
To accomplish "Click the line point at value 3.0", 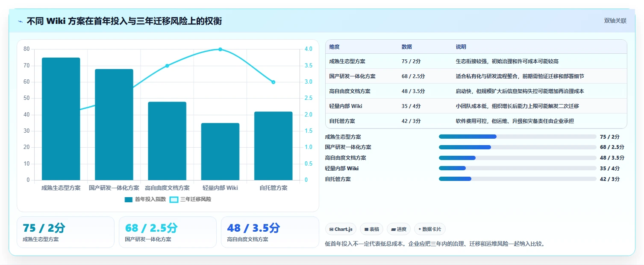I will click(x=273, y=82).
